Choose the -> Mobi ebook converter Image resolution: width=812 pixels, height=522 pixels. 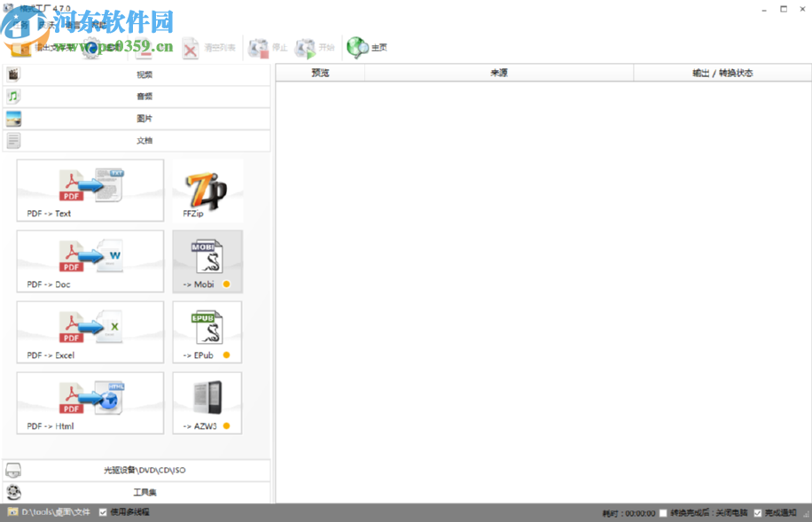(207, 261)
